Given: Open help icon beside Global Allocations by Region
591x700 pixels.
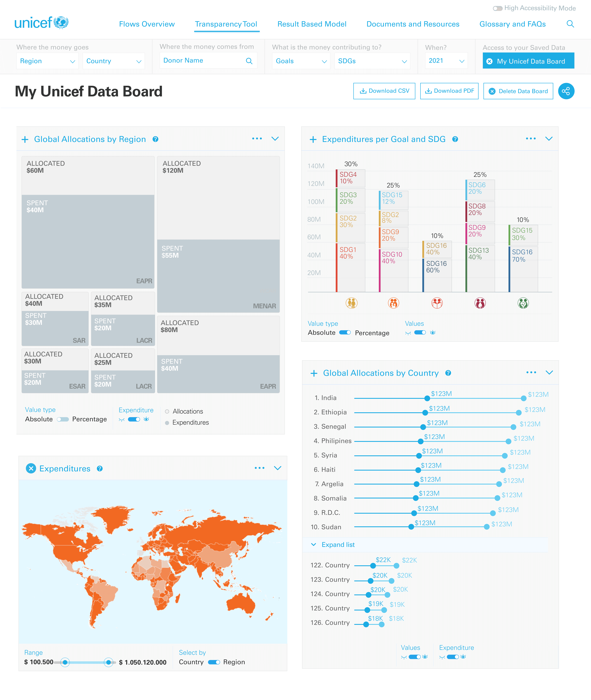Looking at the screenshot, I should (x=155, y=139).
